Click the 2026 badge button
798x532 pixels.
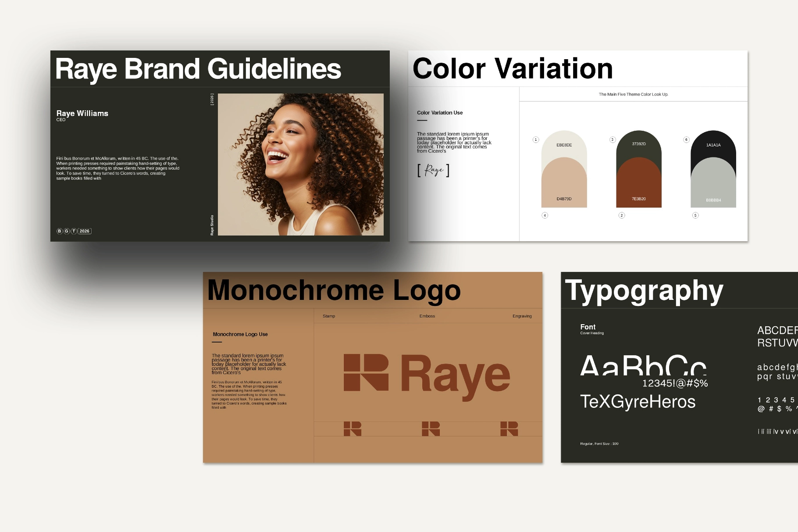[x=84, y=231]
